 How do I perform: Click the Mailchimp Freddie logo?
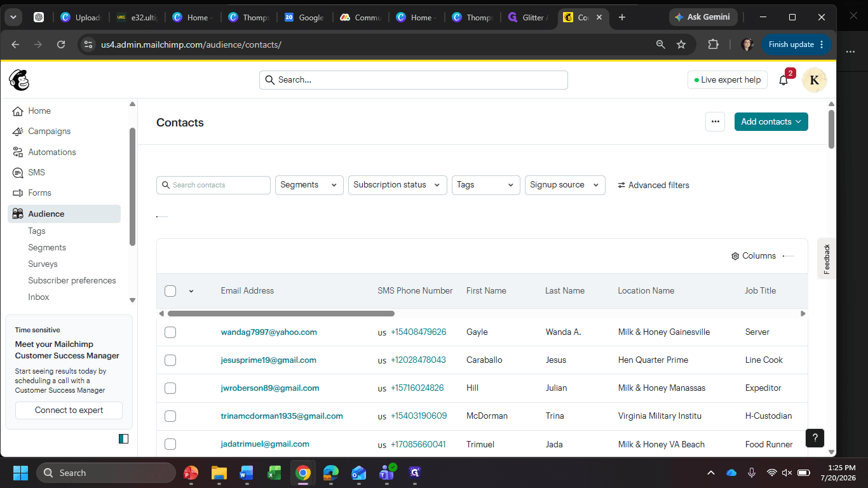[x=19, y=80]
